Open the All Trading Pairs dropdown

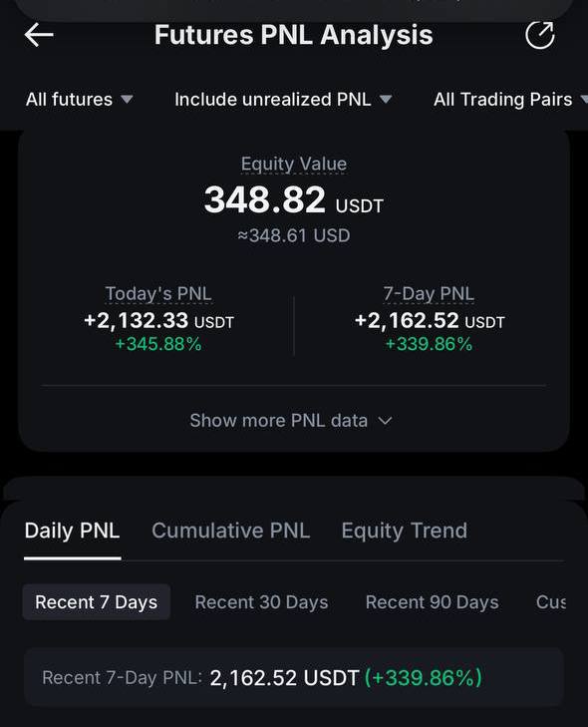coord(510,99)
